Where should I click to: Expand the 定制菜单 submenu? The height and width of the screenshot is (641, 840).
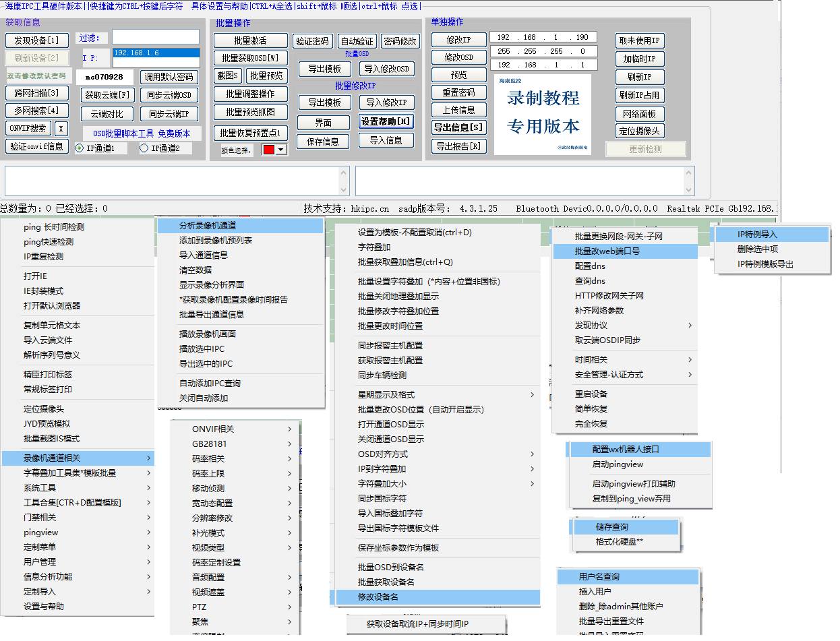78,547
